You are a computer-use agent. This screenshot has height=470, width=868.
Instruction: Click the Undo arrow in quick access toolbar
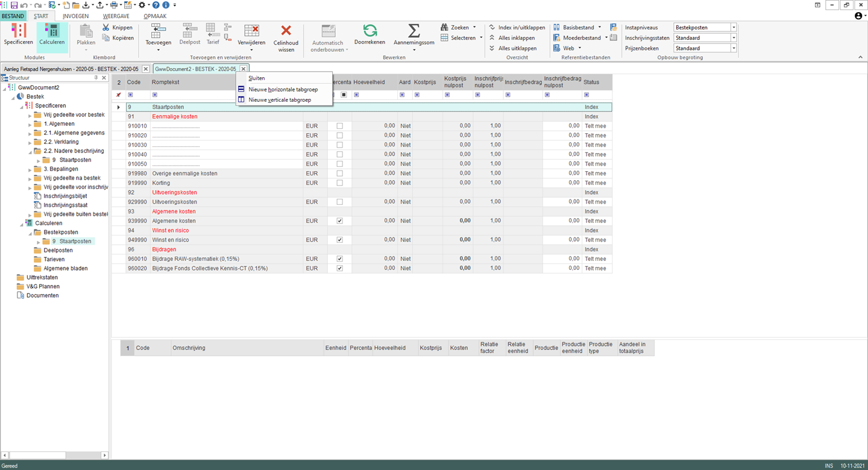click(x=24, y=5)
